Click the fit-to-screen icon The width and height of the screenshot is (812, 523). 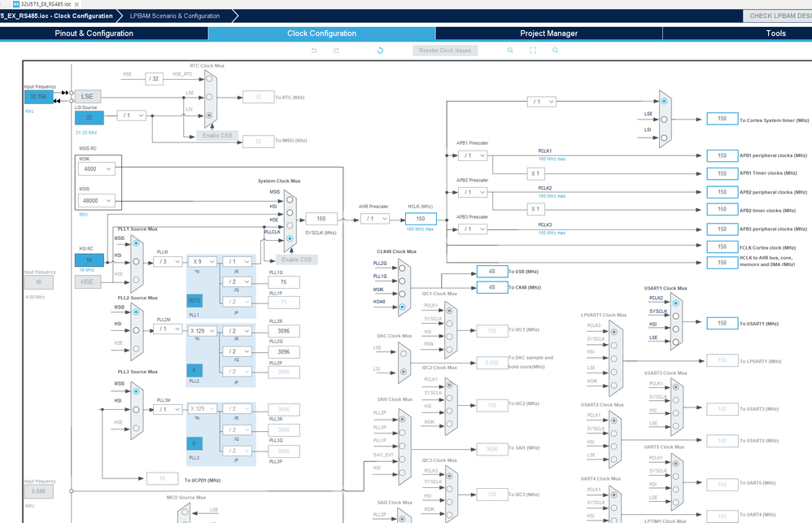click(533, 50)
